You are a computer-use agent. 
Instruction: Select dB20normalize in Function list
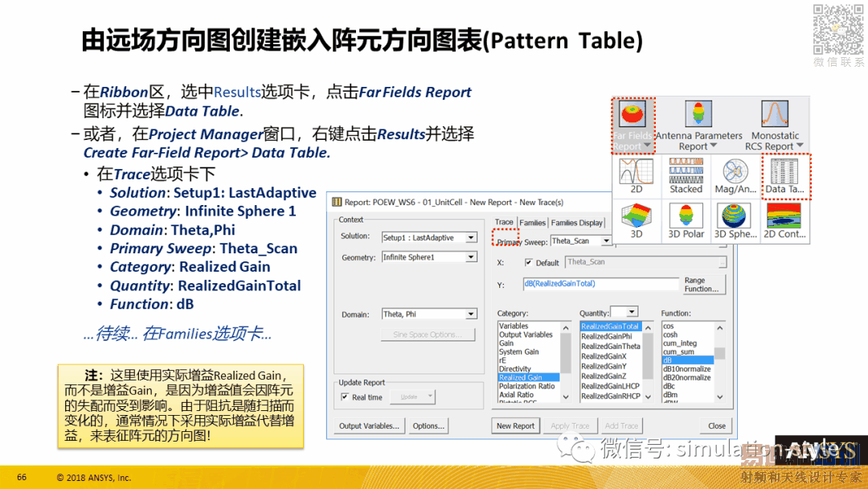[687, 378]
